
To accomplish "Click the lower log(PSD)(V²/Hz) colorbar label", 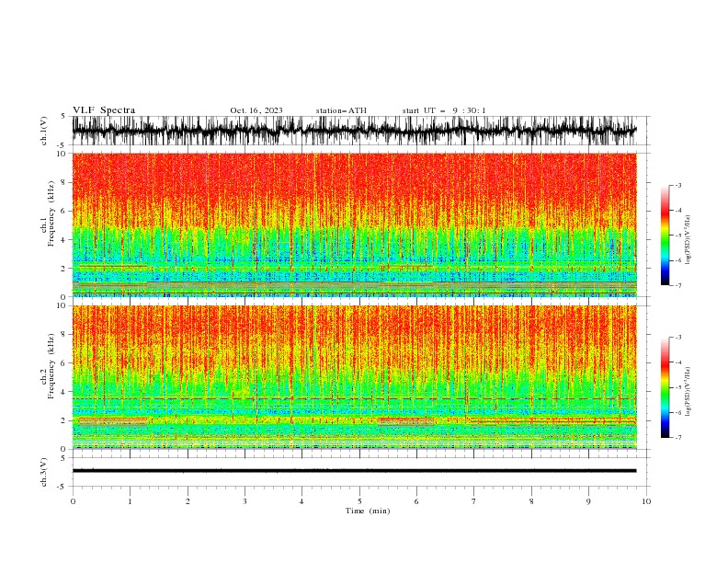I will tap(688, 392).
